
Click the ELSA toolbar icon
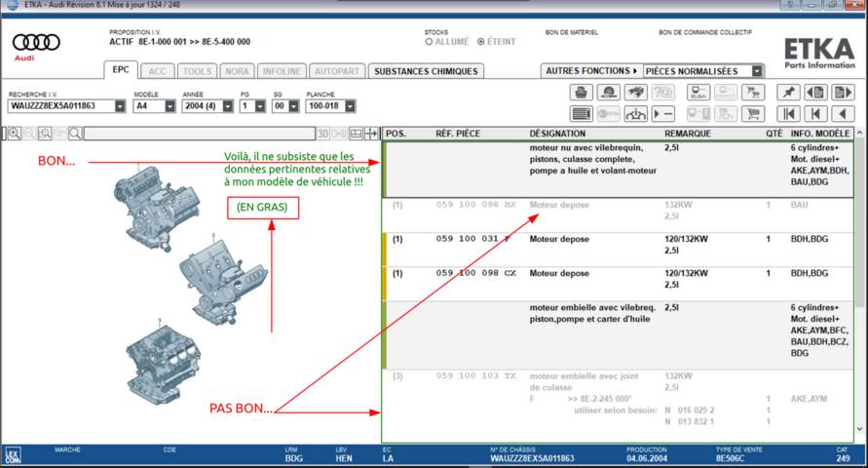click(698, 93)
